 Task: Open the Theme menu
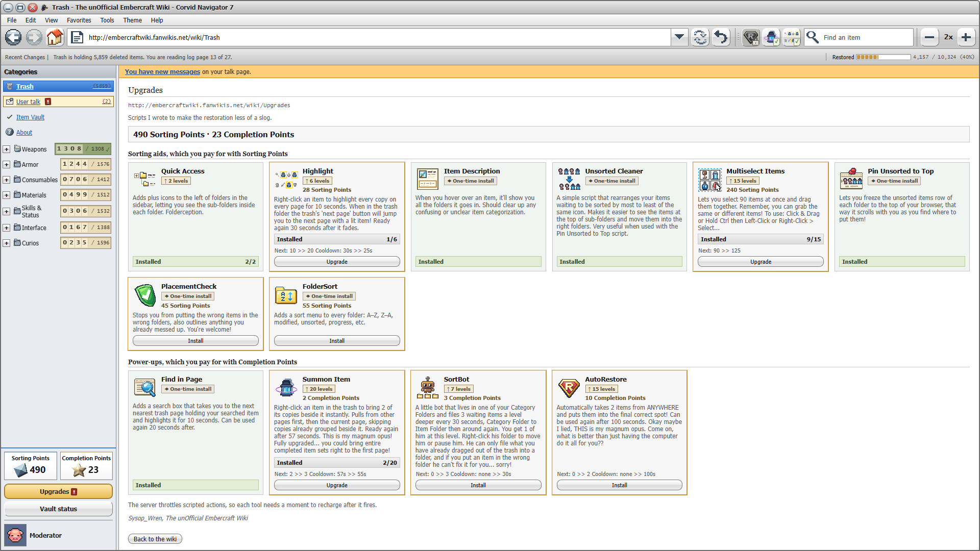click(x=132, y=20)
